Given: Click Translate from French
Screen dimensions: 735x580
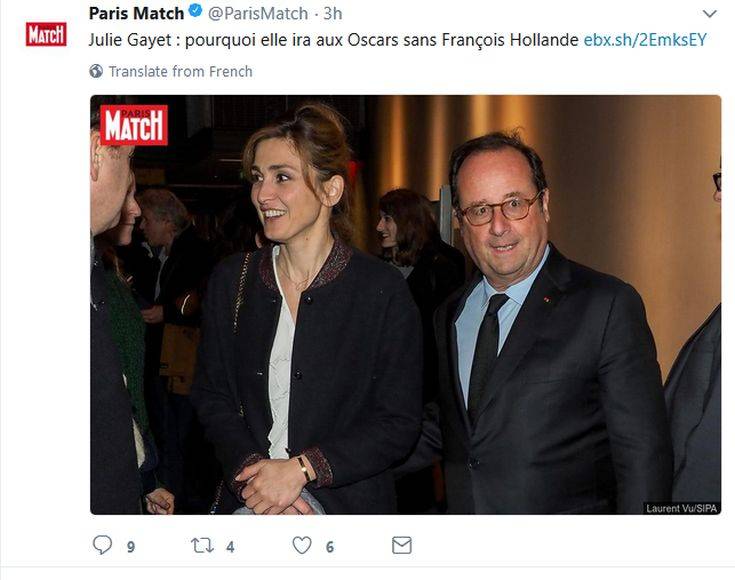Looking at the screenshot, I should click(x=180, y=71).
